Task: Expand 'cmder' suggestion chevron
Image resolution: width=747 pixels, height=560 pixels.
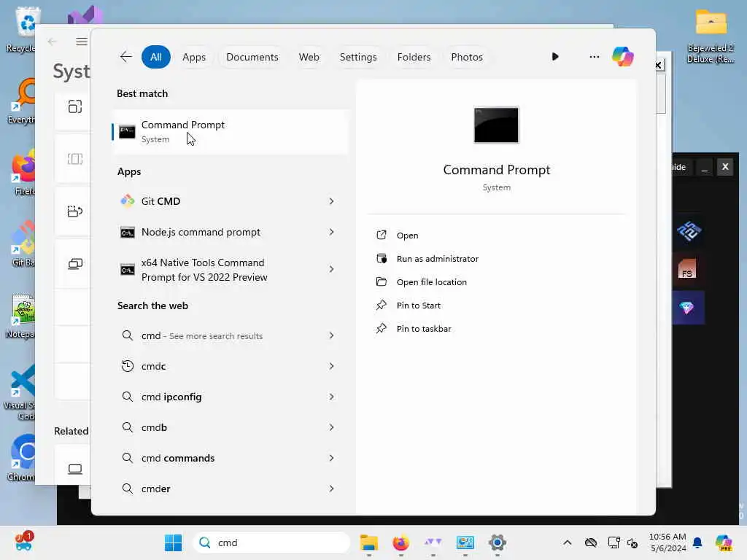Action: click(x=331, y=489)
